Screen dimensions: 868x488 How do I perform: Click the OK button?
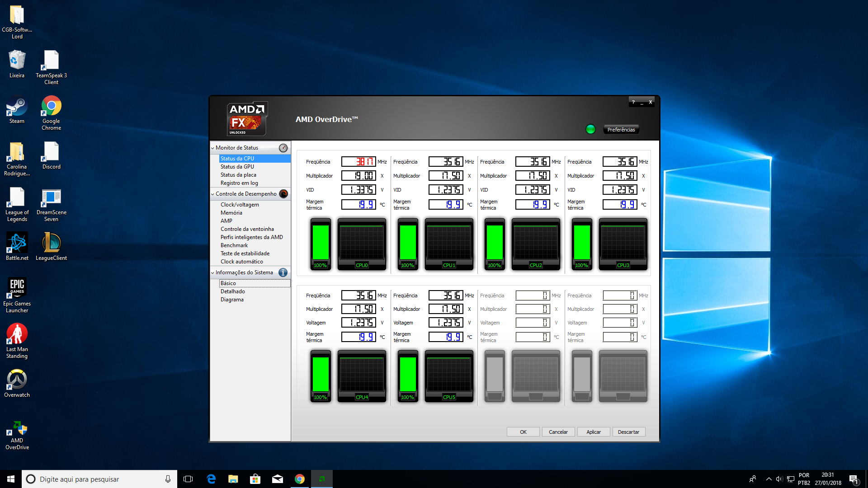(523, 432)
